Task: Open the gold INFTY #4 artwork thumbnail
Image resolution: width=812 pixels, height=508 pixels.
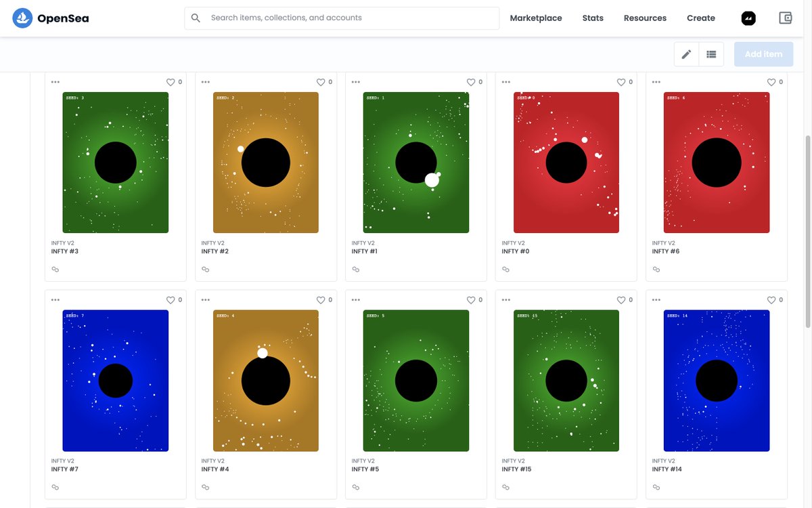Action: [x=266, y=381]
